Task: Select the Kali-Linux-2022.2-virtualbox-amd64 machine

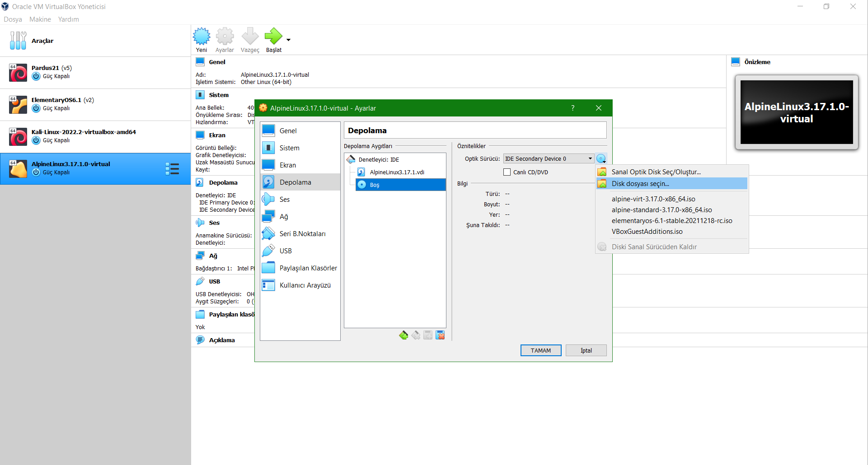Action: (95, 136)
